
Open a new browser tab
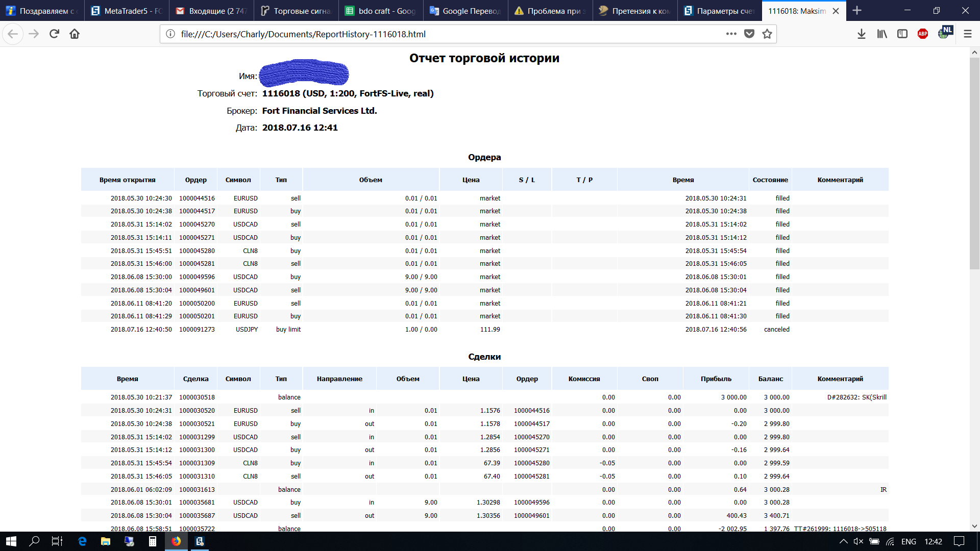[x=857, y=11]
